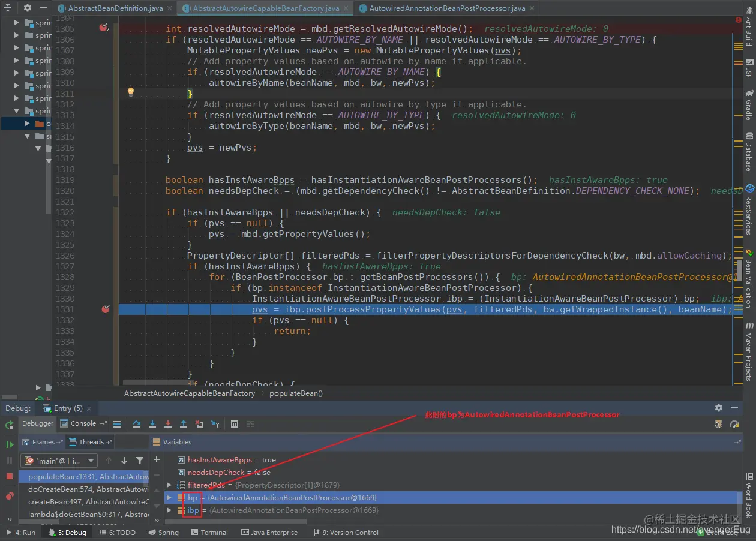Step out of current method

(x=184, y=424)
